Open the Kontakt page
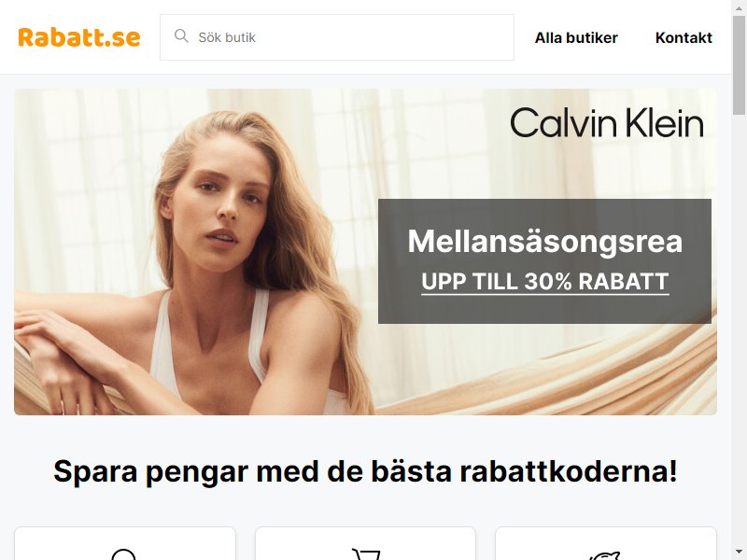This screenshot has height=560, width=747. point(684,37)
